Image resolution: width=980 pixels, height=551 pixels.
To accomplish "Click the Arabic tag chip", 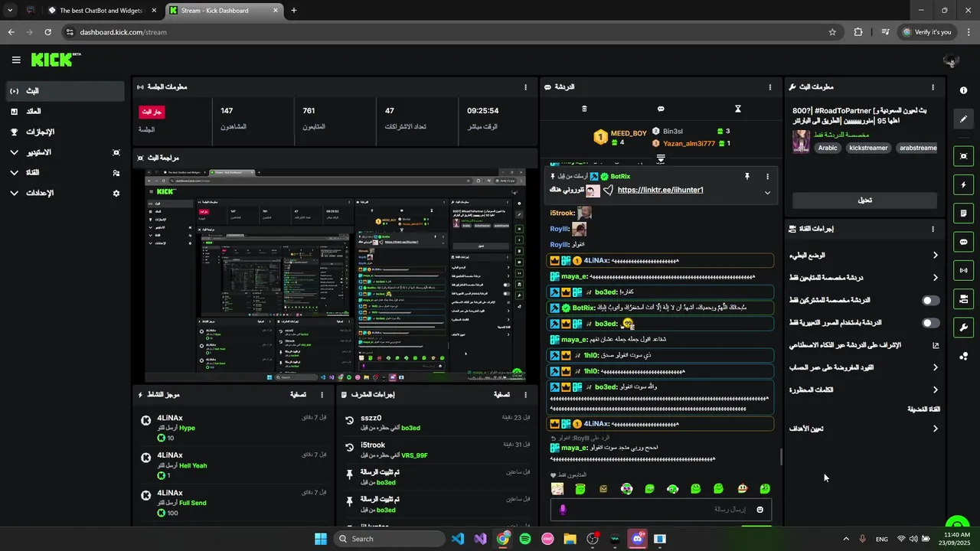I will [828, 148].
